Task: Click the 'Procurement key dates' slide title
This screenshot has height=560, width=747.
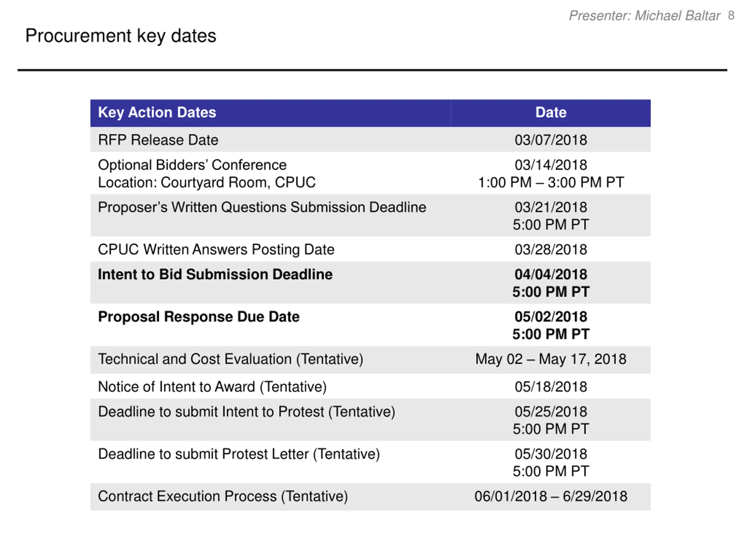Action: (x=121, y=36)
